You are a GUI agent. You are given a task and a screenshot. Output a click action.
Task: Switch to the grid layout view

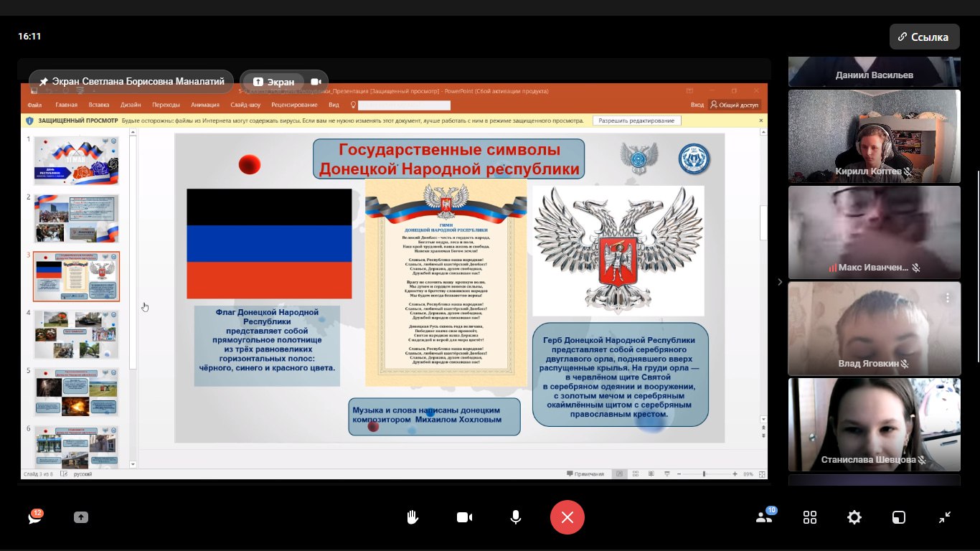click(x=810, y=517)
